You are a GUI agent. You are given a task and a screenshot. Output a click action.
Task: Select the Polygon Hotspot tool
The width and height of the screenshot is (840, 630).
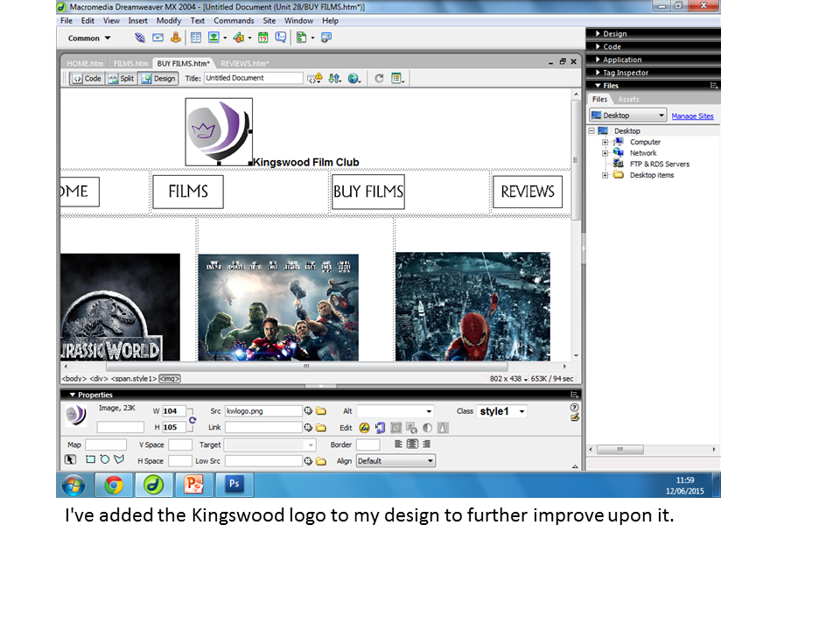click(119, 459)
